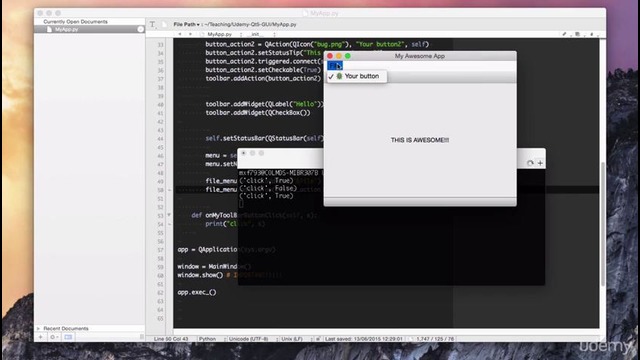This screenshot has height=360, width=640.
Task: Click Line 50 Col 43 in status bar
Action: click(x=171, y=339)
